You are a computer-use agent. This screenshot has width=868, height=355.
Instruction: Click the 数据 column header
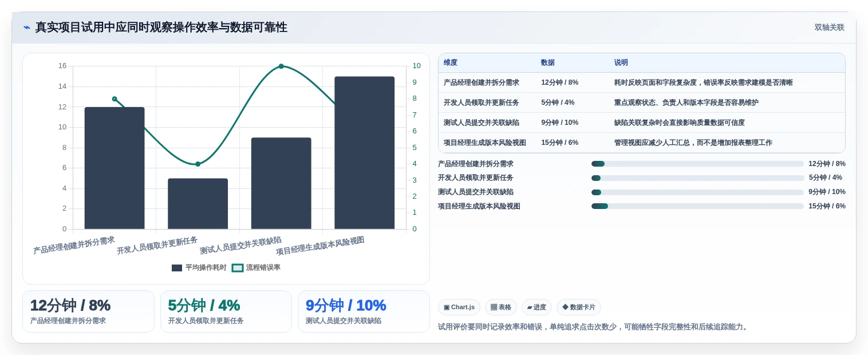(x=548, y=63)
